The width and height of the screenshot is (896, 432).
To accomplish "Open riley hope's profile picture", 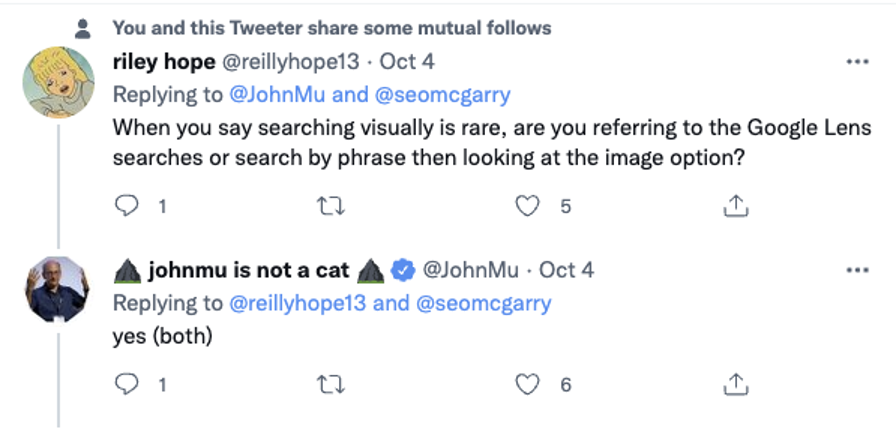I will (x=58, y=82).
